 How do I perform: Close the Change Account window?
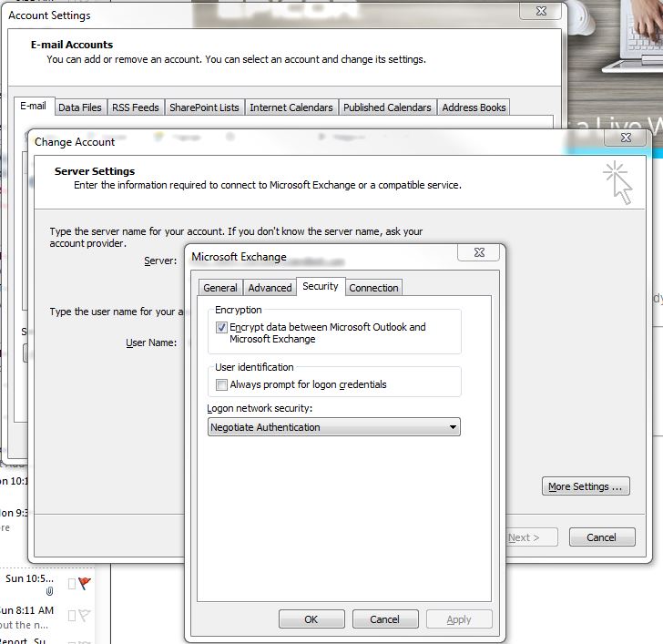pos(625,138)
